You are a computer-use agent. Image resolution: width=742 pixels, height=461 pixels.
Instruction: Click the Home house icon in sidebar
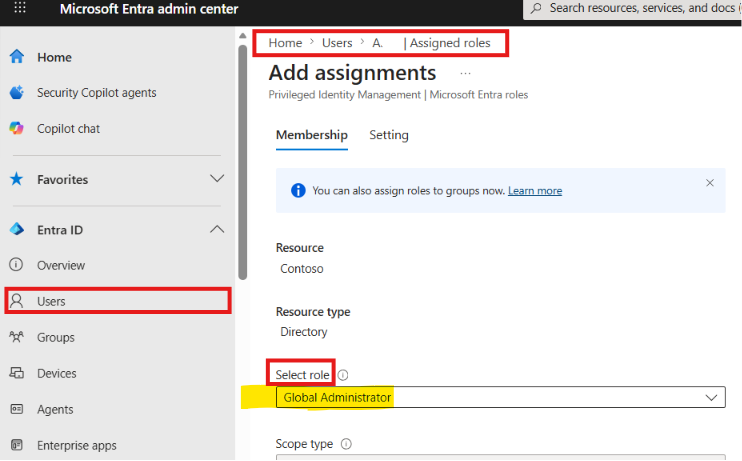pos(17,56)
